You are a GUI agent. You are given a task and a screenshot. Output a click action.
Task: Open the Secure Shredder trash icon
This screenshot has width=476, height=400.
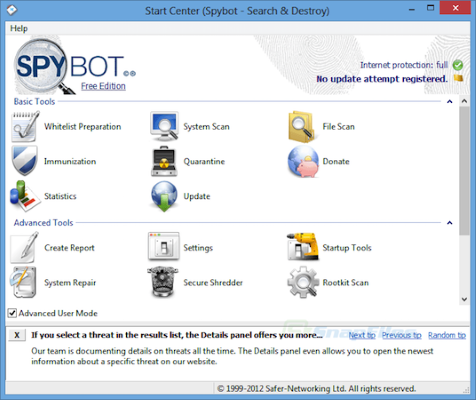pyautogui.click(x=163, y=282)
